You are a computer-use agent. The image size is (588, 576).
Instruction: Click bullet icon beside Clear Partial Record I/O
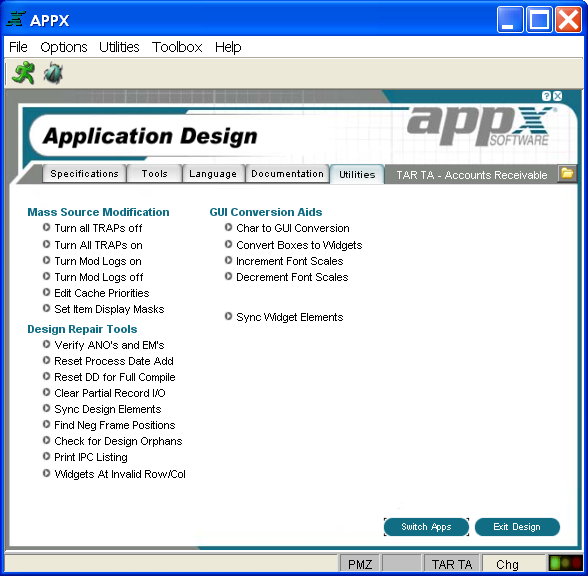46,392
